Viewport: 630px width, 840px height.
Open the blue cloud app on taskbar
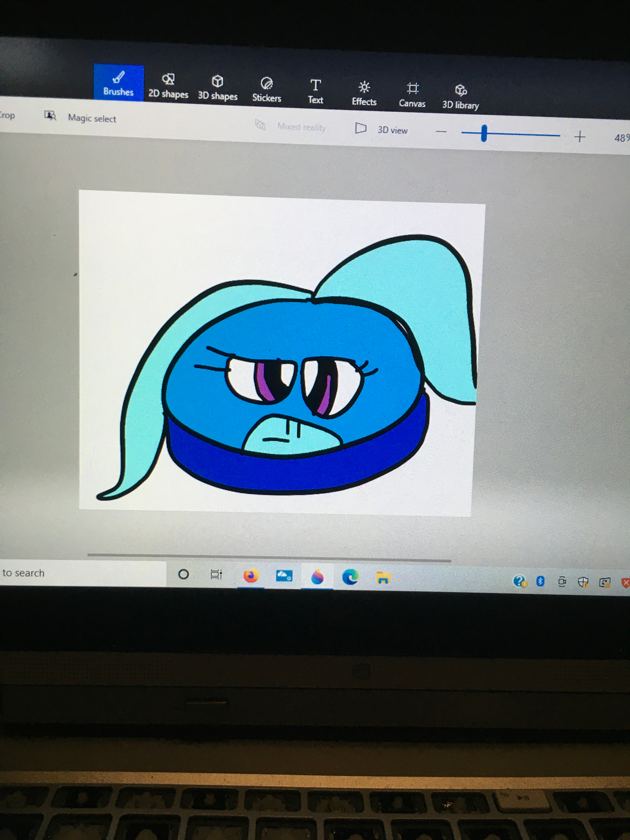284,576
